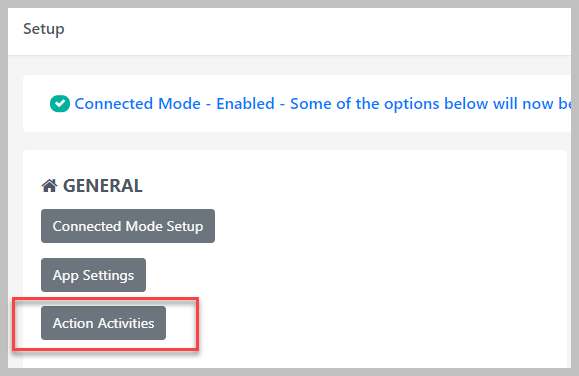Click empty area of the GENERAL panel
The width and height of the screenshot is (579, 376).
click(x=369, y=259)
